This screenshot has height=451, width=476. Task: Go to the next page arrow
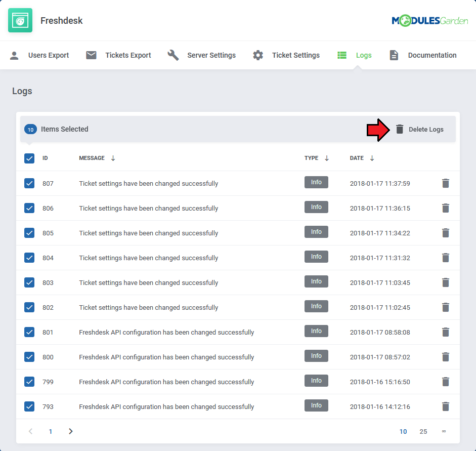(71, 431)
